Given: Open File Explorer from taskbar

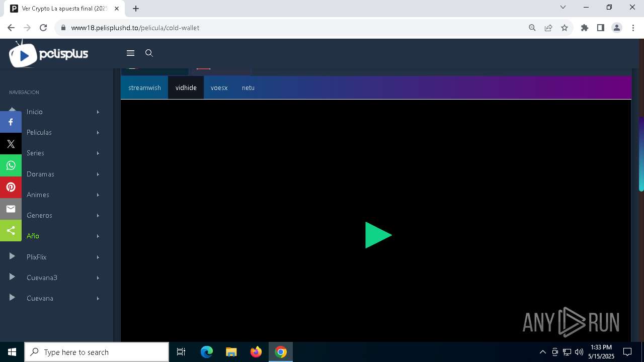Looking at the screenshot, I should [x=231, y=352].
